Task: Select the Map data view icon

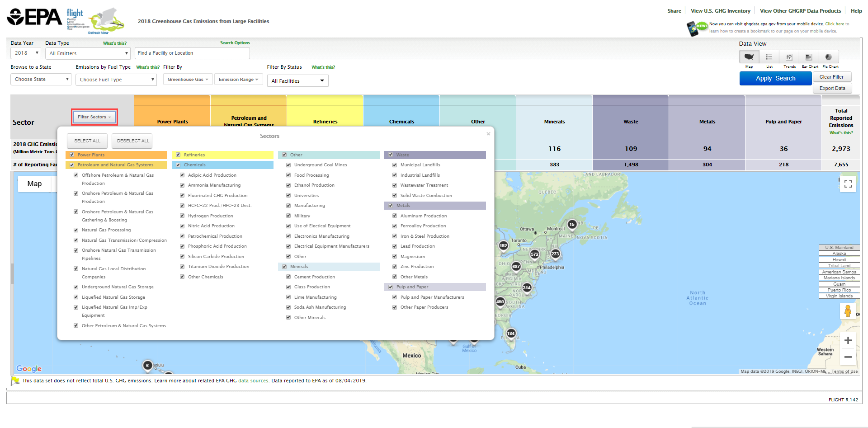Action: 749,57
